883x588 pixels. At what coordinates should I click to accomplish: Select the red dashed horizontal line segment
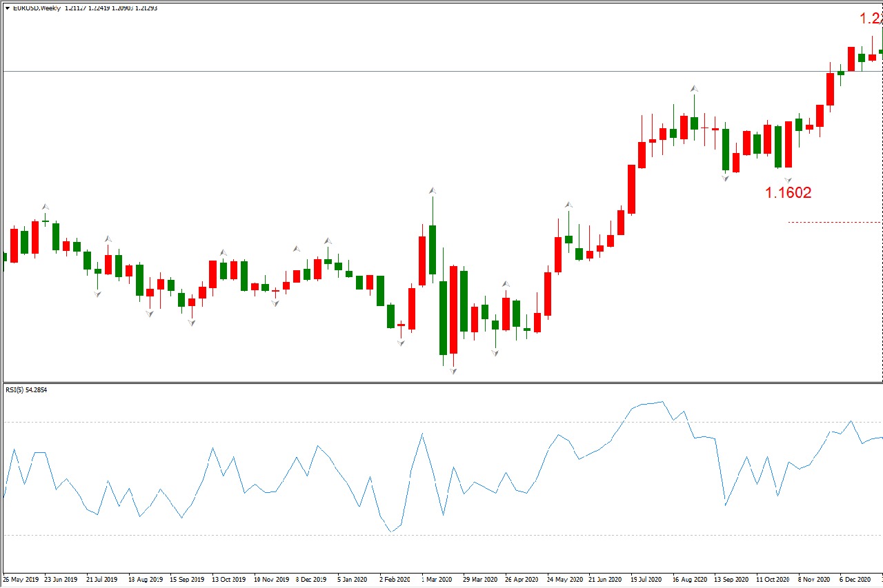[x=835, y=222]
